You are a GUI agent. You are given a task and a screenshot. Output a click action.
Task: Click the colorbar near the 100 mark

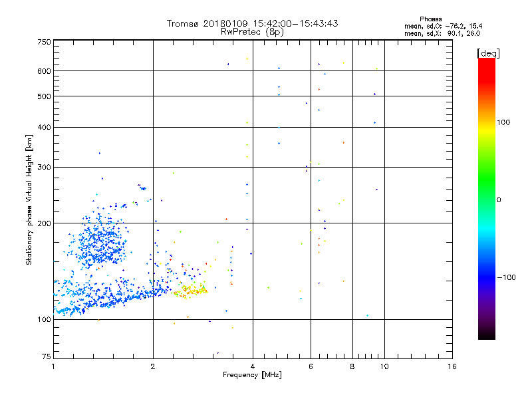487,122
